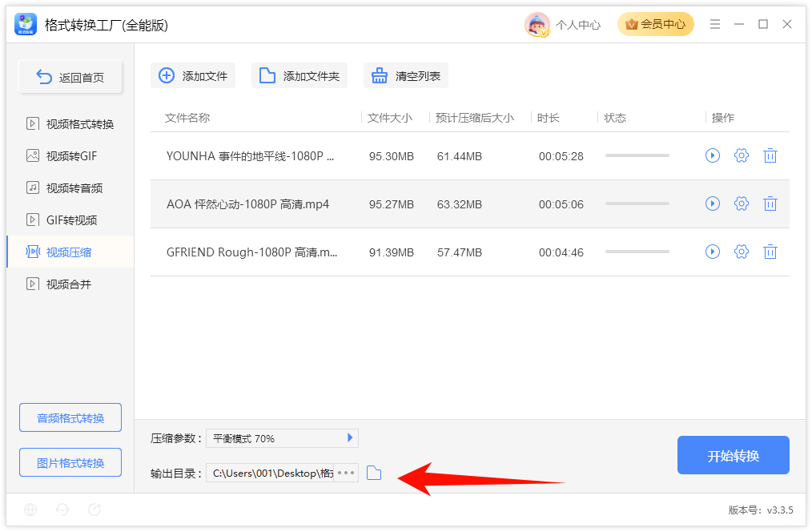
Task: Click the app logo in the title bar
Action: (x=26, y=24)
